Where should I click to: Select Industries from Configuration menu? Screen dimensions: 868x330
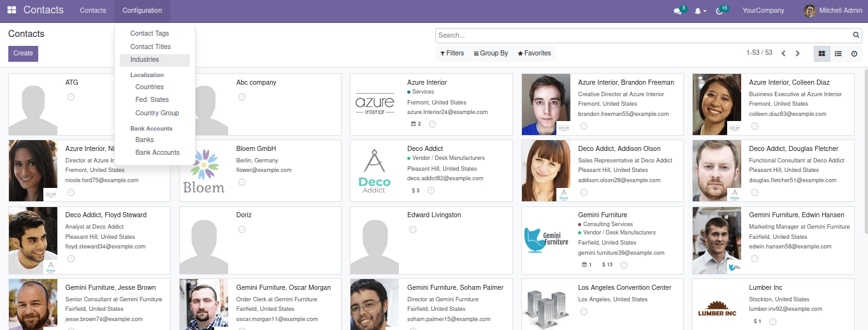(145, 60)
